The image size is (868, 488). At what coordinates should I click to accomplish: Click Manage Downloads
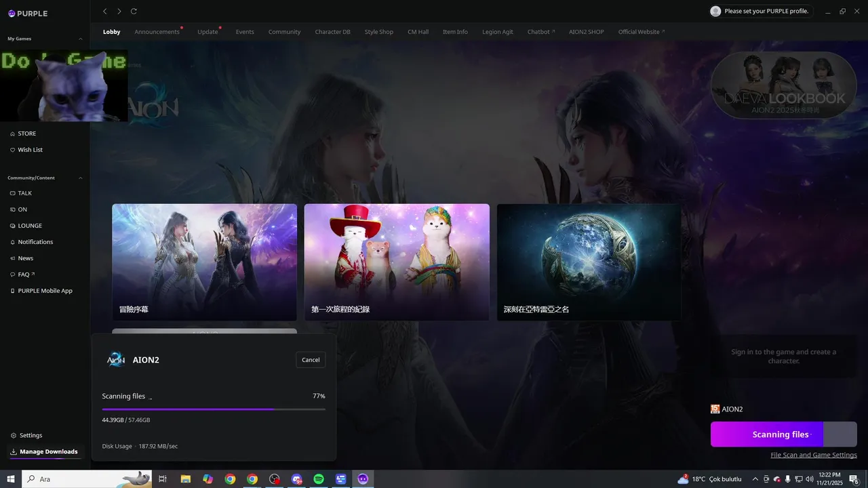point(45,451)
